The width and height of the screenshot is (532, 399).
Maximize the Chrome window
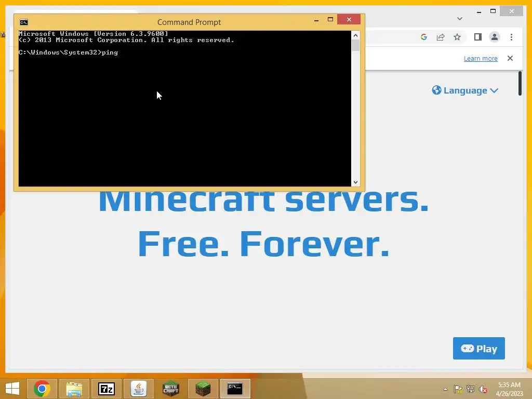point(493,11)
